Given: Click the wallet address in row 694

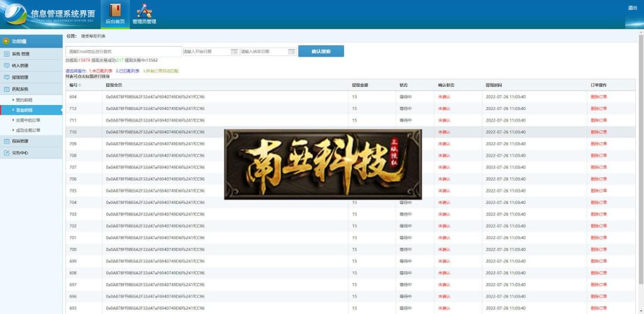Looking at the screenshot, I should pyautogui.click(x=155, y=97).
